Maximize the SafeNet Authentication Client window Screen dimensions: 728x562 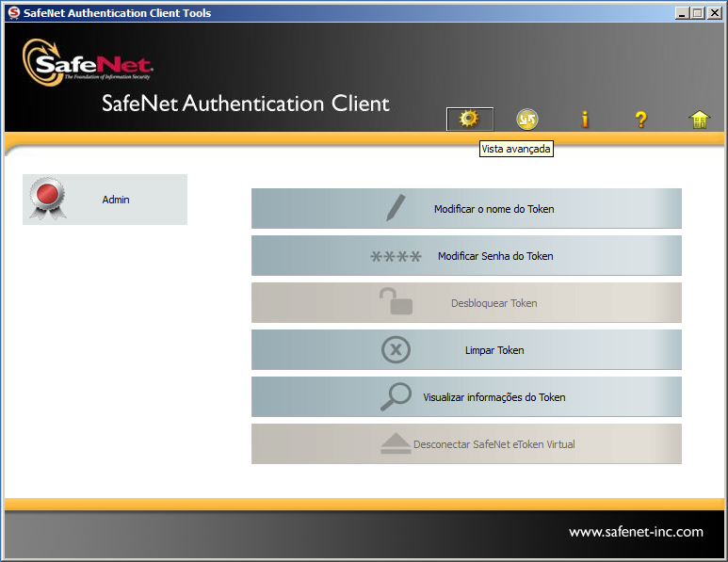pos(697,13)
